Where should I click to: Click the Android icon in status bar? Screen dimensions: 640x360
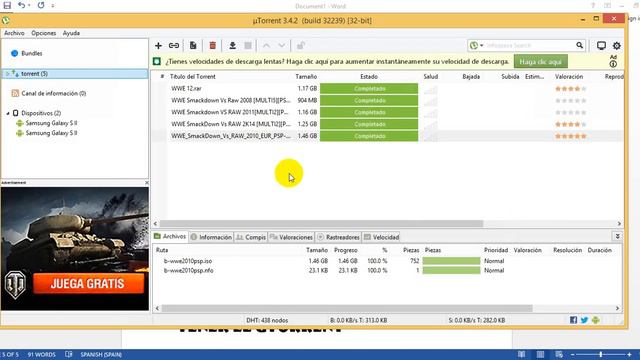pyautogui.click(x=596, y=320)
